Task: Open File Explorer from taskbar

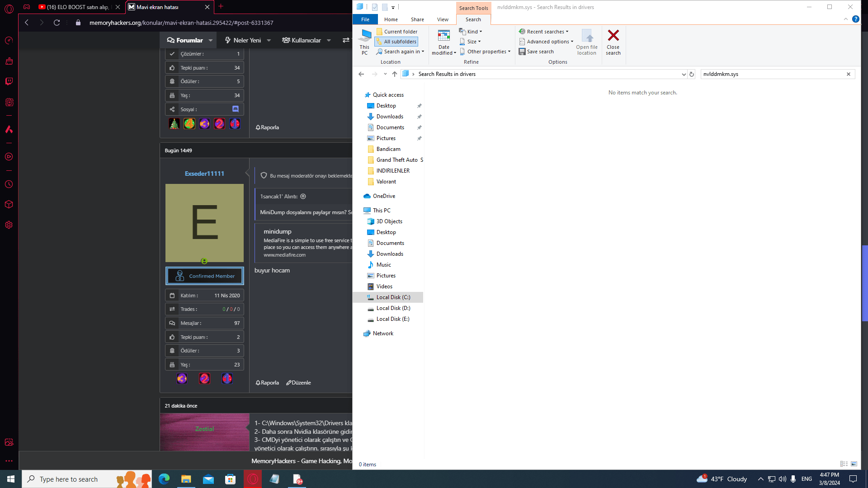Action: [186, 479]
